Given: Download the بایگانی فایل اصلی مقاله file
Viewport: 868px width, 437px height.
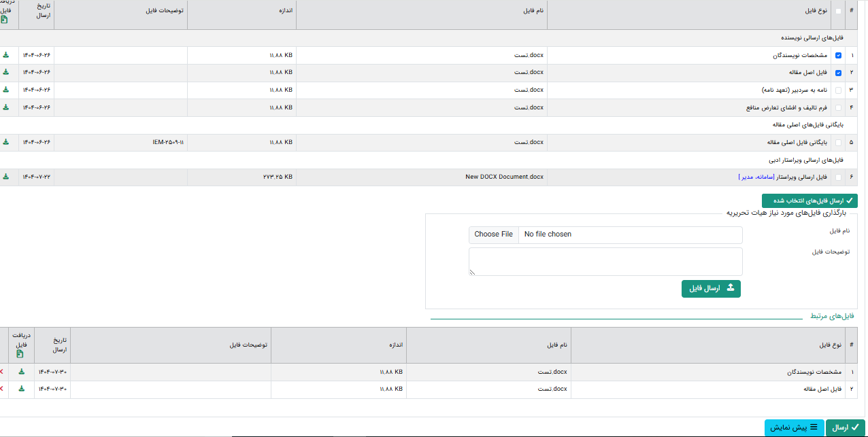Looking at the screenshot, I should pyautogui.click(x=6, y=142).
